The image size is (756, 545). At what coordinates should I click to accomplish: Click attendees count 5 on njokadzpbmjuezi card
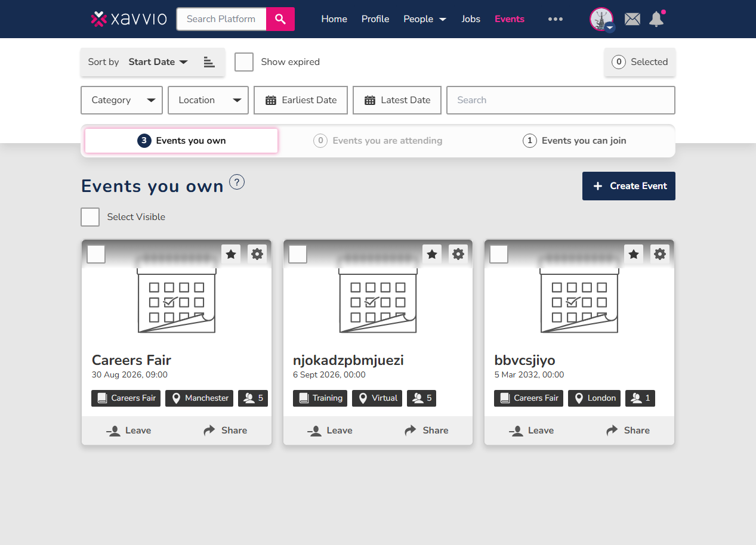tap(422, 398)
